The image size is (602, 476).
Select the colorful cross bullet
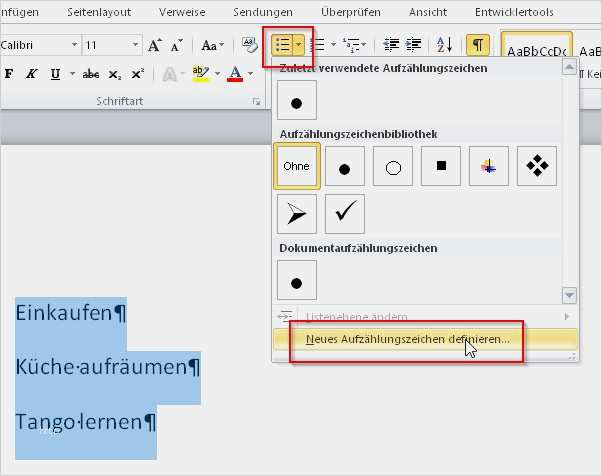pos(489,166)
